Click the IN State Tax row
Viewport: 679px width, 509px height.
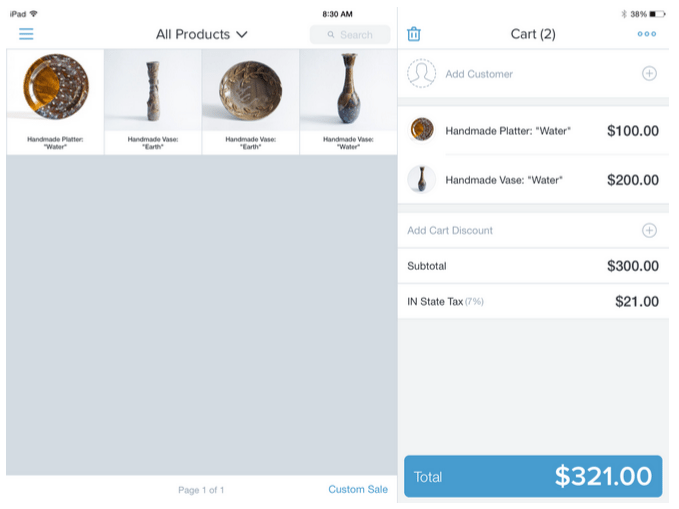coord(533,302)
